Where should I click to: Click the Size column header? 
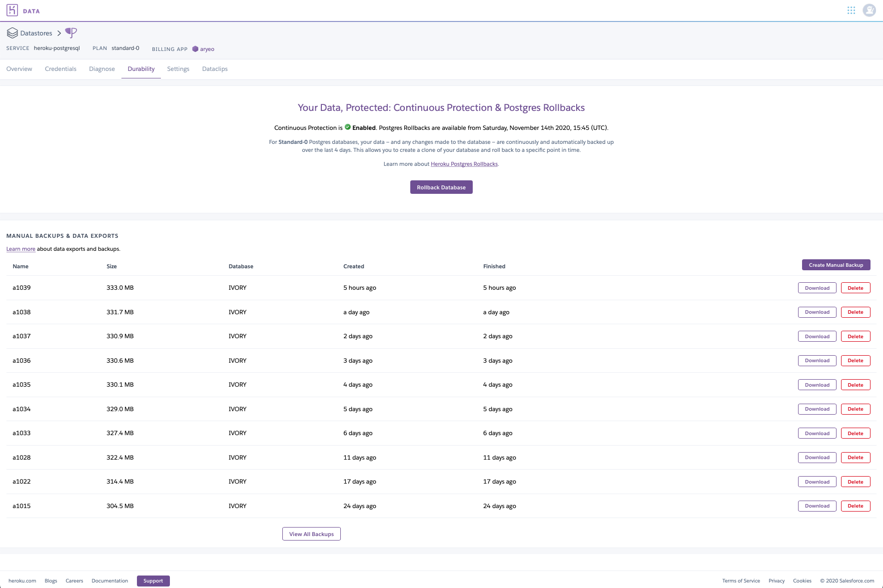point(111,266)
